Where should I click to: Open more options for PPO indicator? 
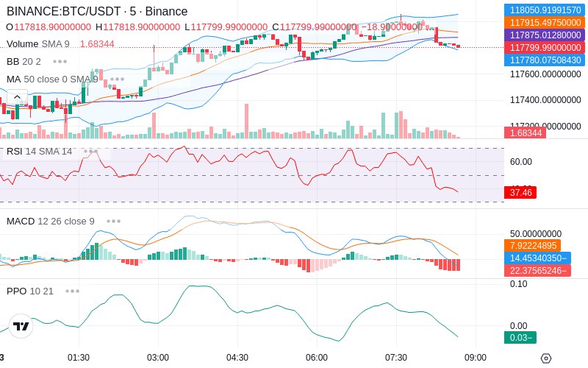72,291
